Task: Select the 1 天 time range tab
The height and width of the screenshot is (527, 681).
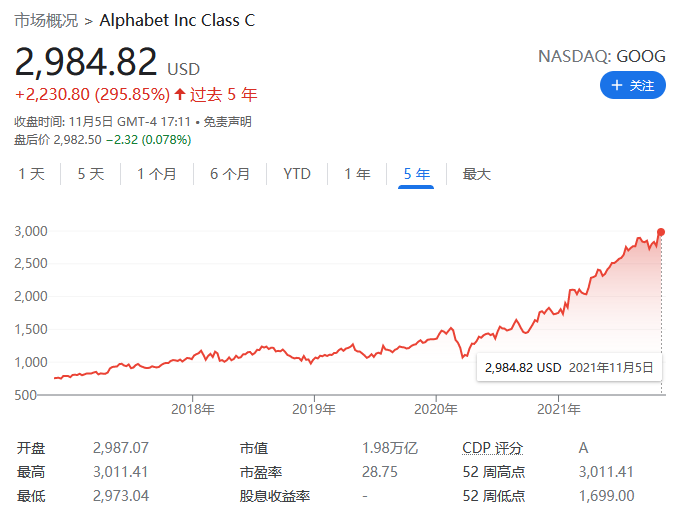Action: pyautogui.click(x=32, y=174)
